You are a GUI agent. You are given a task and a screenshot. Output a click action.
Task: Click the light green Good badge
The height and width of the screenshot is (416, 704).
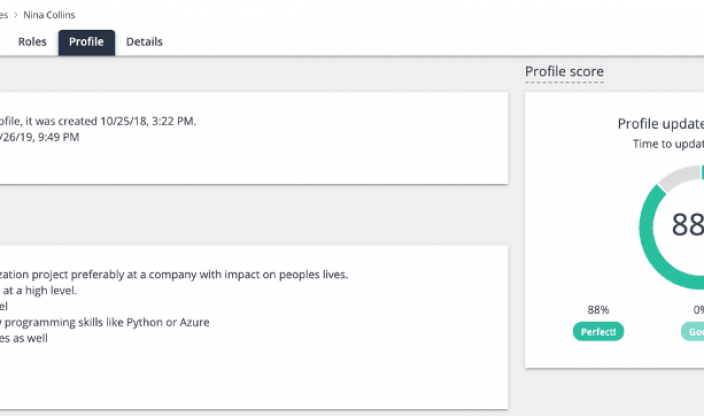(x=694, y=332)
